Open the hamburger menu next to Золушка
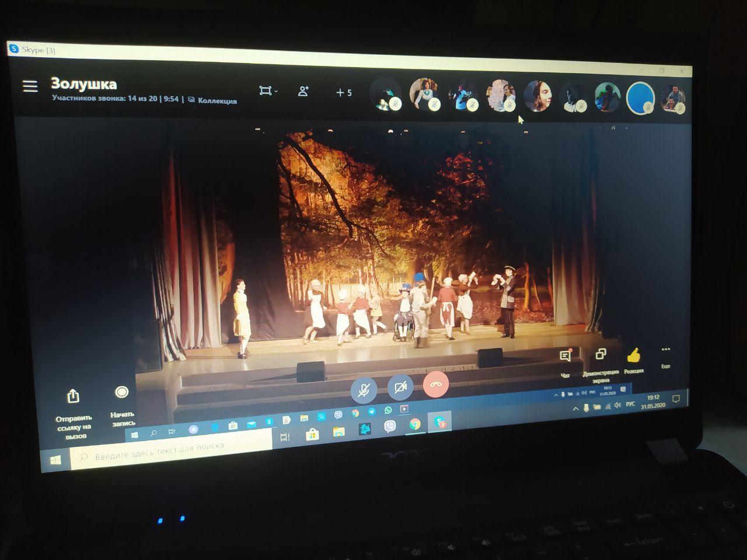 pyautogui.click(x=30, y=86)
